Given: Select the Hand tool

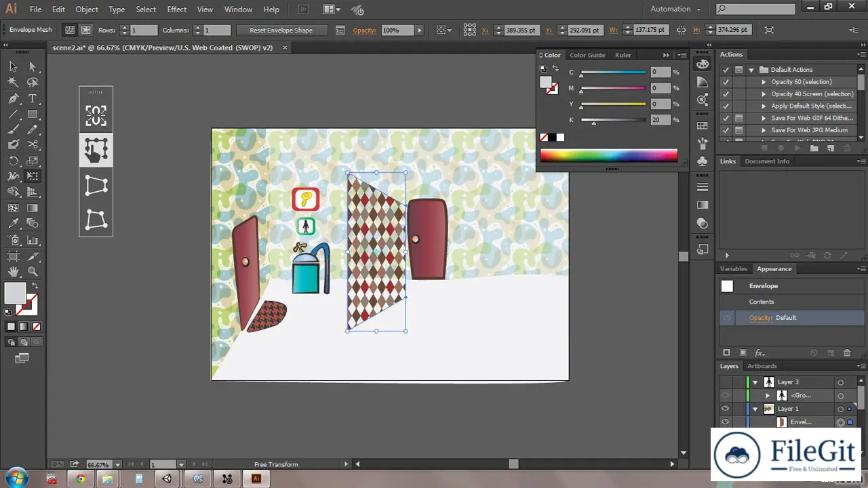Looking at the screenshot, I should (x=13, y=271).
